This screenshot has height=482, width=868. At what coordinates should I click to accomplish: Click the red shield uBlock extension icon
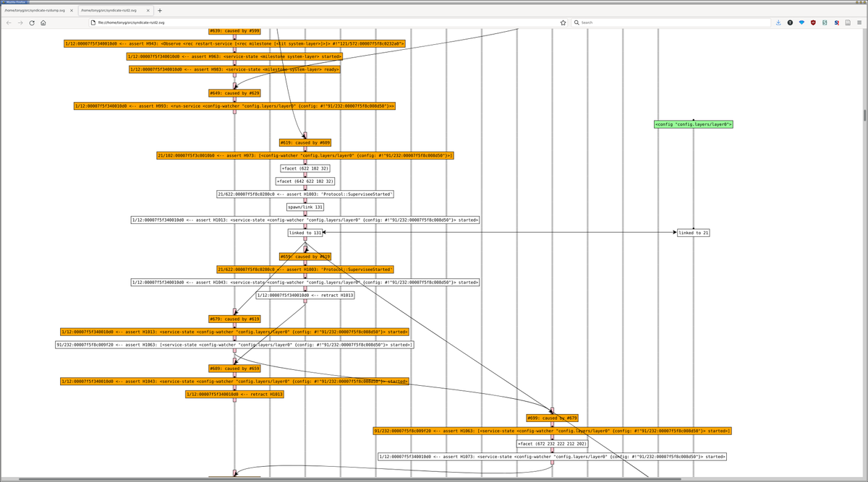(x=813, y=22)
